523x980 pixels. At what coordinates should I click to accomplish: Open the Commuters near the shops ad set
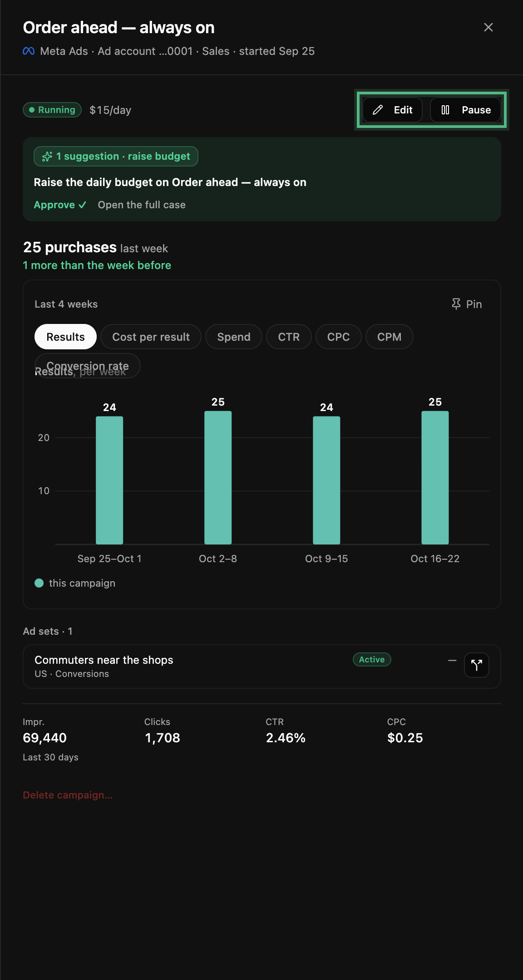point(262,666)
